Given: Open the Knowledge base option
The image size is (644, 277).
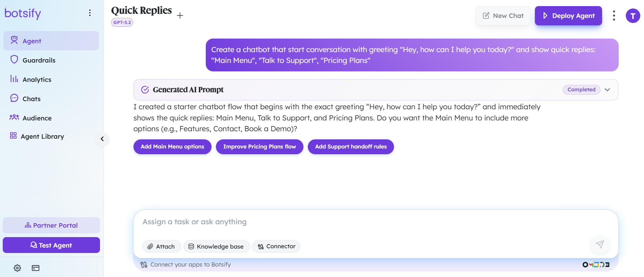Looking at the screenshot, I should tap(217, 247).
